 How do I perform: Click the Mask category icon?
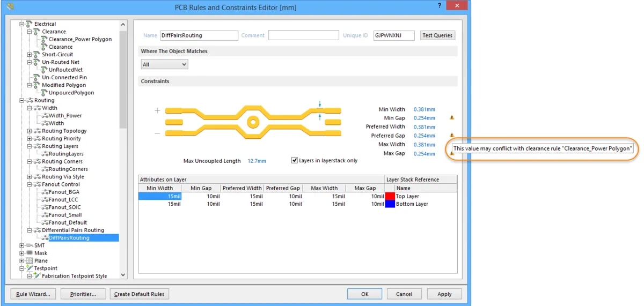(29, 253)
